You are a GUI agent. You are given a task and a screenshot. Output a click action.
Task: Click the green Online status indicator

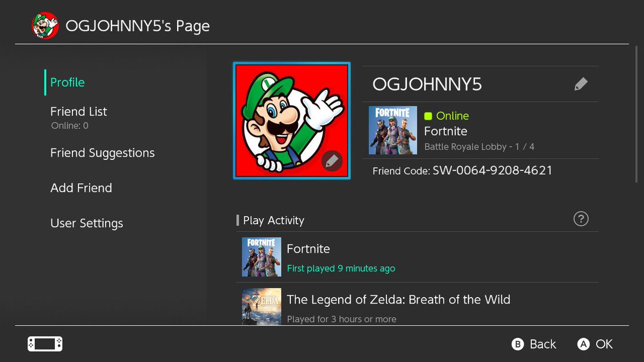[428, 116]
